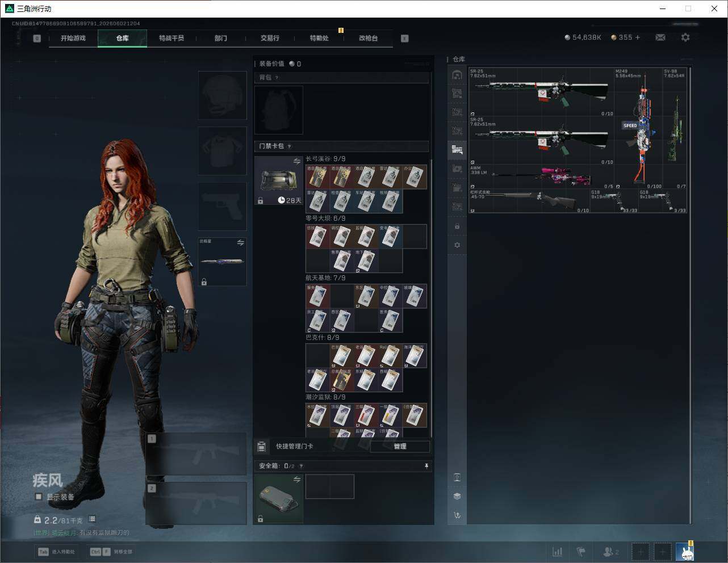
Task: Click the empty safe box storage slots
Action: tap(330, 487)
